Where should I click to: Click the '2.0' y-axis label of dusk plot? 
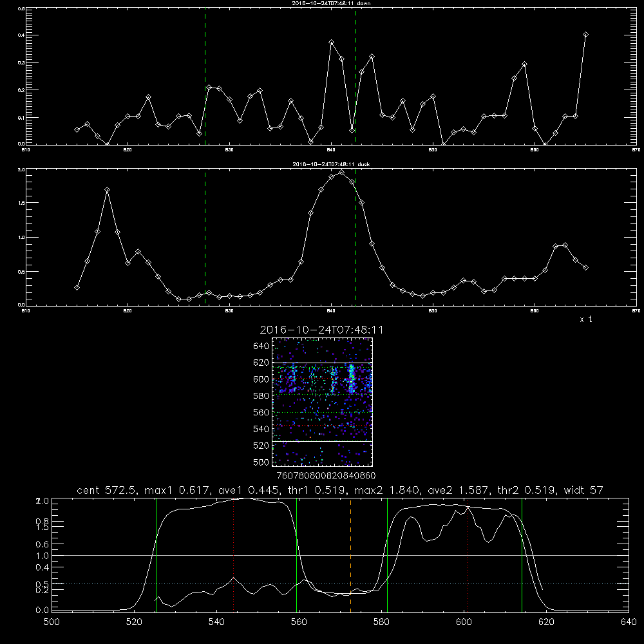[x=21, y=169]
